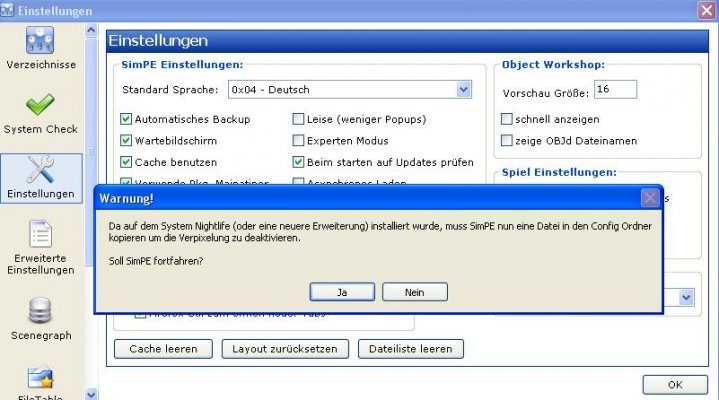Confirm settings with OK button
Viewport: 719px width, 400px height.
(x=675, y=385)
